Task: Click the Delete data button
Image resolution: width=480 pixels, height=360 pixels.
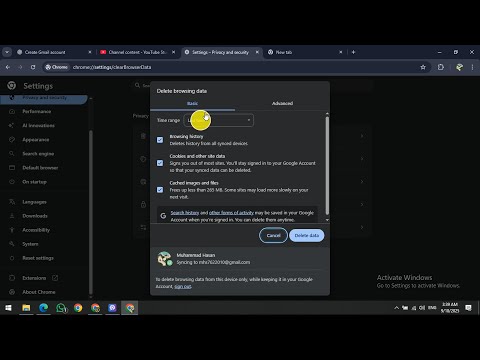Action: (307, 235)
